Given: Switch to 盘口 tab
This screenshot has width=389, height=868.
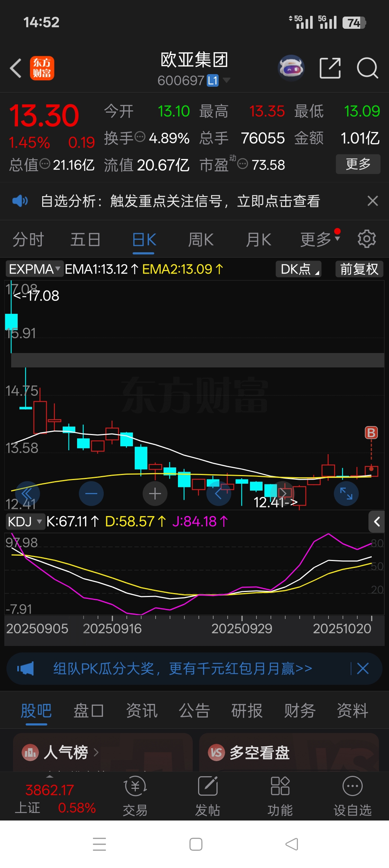Looking at the screenshot, I should tap(89, 711).
